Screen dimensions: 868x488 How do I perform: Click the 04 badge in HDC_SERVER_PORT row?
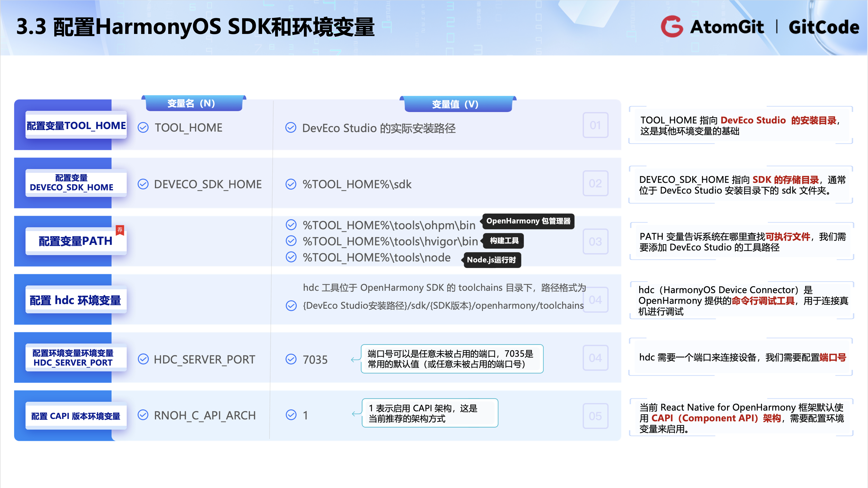tap(595, 358)
